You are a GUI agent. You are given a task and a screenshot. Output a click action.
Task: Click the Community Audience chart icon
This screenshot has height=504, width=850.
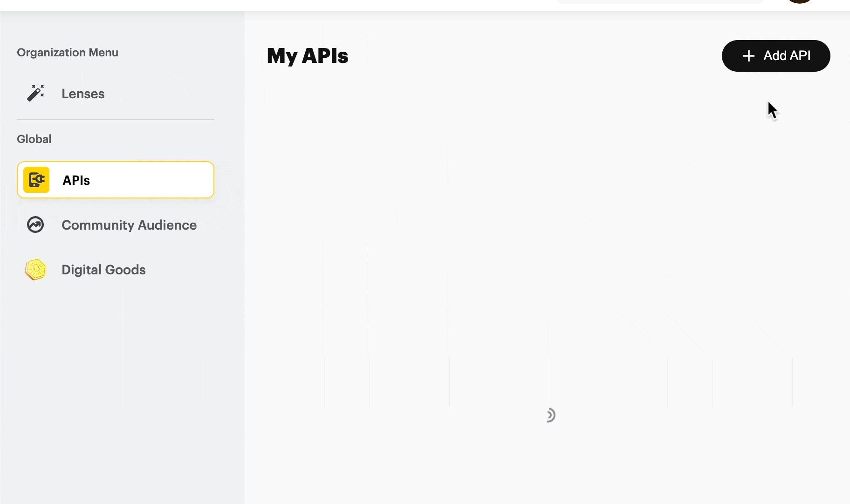tap(35, 225)
